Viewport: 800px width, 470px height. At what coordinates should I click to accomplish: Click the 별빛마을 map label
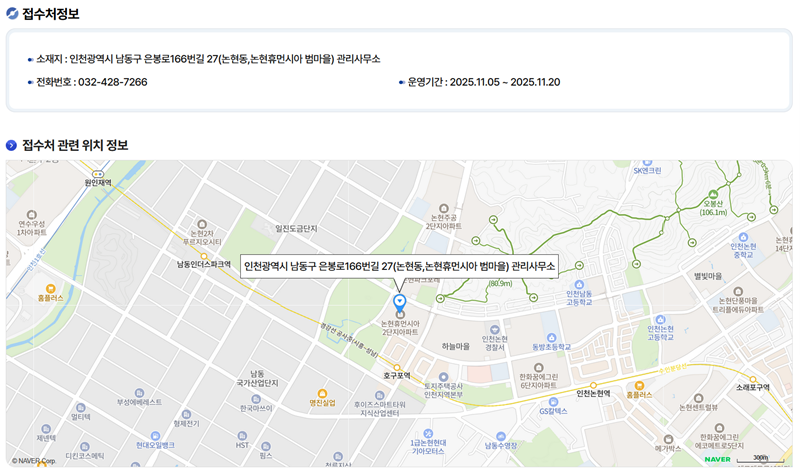(x=708, y=276)
